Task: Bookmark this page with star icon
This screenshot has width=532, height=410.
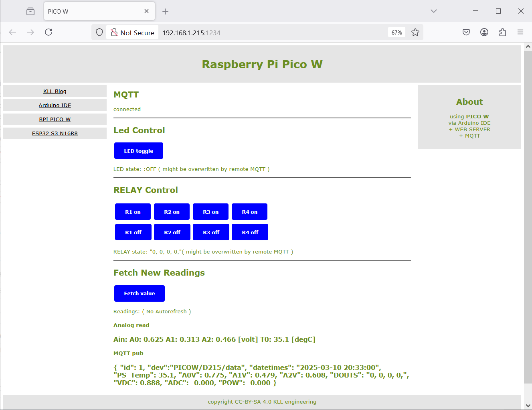Action: point(415,32)
